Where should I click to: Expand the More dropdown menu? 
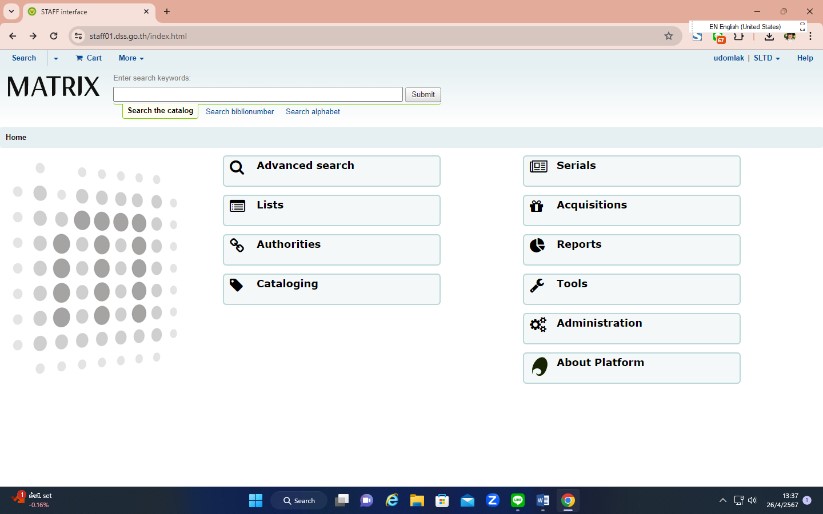[x=131, y=58]
